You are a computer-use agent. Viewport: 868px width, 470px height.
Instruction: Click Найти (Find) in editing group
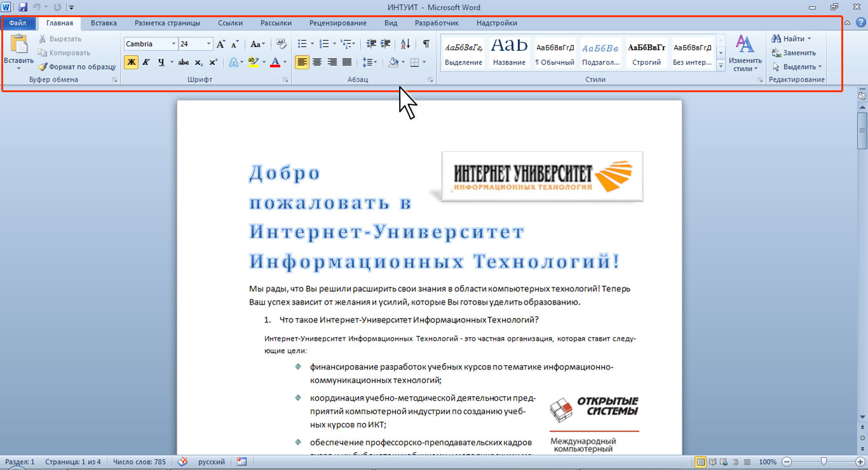(791, 39)
